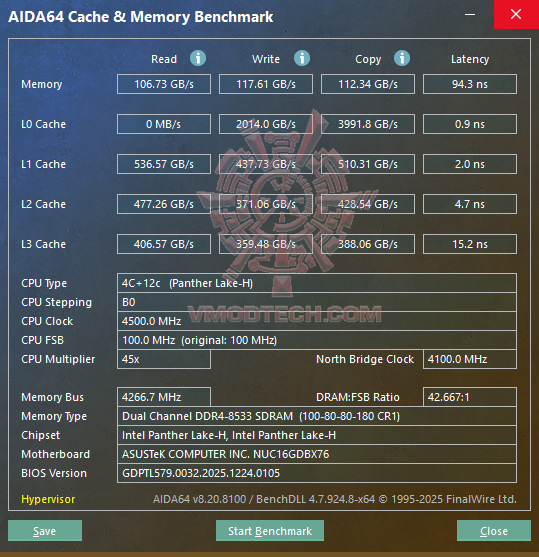539x557 pixels.
Task: Click the North Bridge Clock value 4100.0 MHz
Action: 470,359
